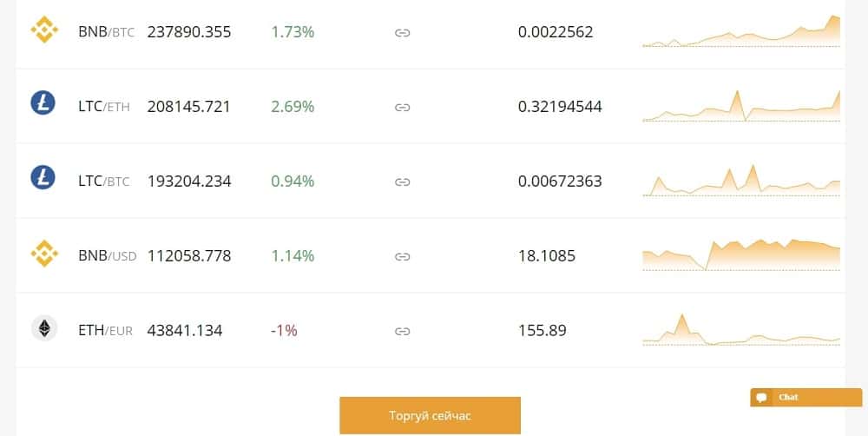Viewport: 868px width, 436px height.
Task: Click the link icon for LTC/ETH
Action: 402,108
